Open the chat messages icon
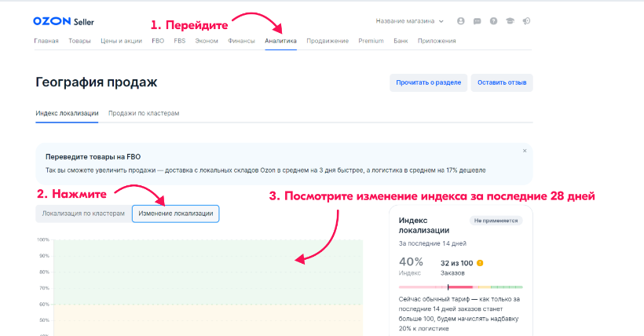Viewport: 644px width, 336px height. point(477,21)
